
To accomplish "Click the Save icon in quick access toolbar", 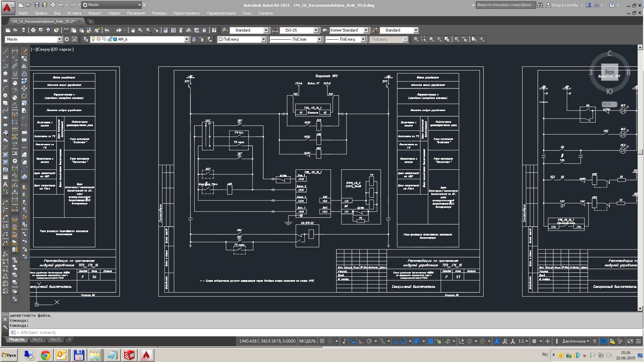I will point(37,5).
